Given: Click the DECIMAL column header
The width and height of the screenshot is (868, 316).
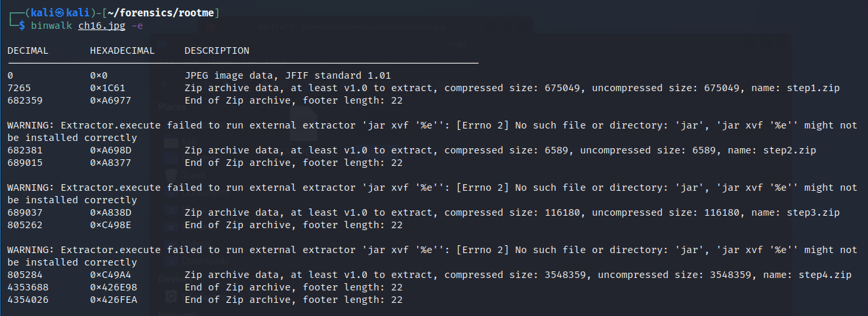Looking at the screenshot, I should (x=28, y=50).
